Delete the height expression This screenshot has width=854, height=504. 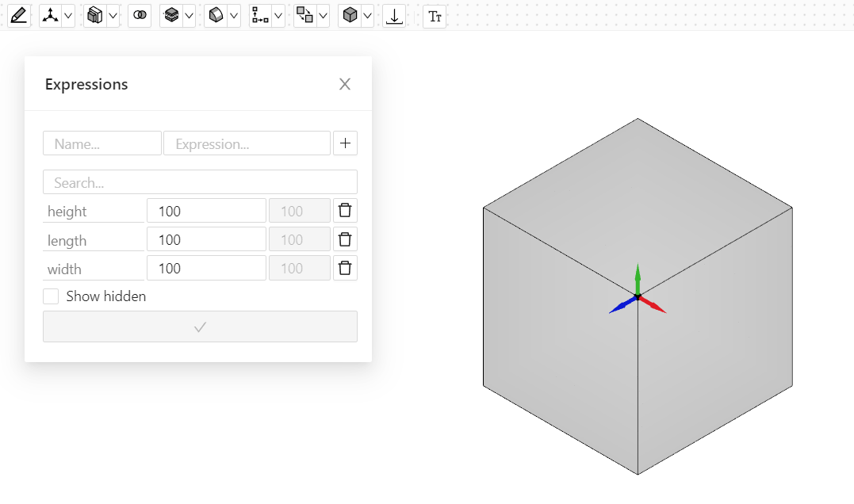[x=345, y=211]
